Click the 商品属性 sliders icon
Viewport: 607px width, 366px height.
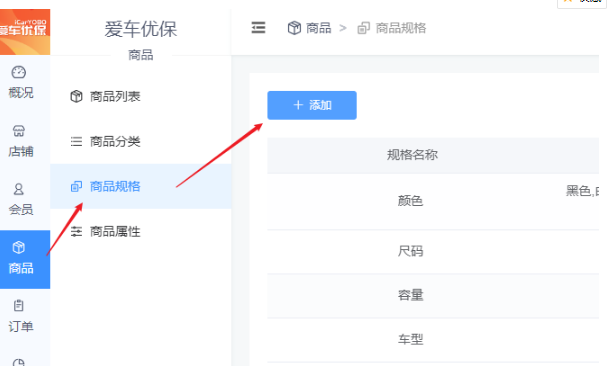pyautogui.click(x=76, y=232)
